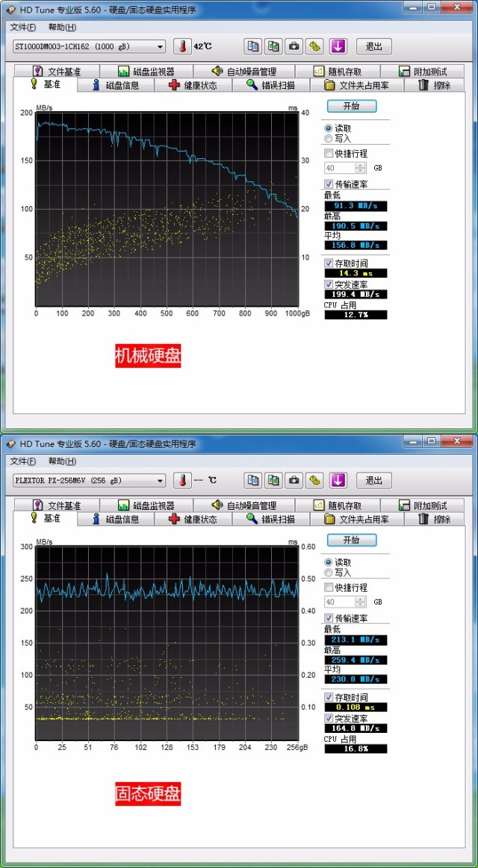The height and width of the screenshot is (868, 478).
Task: Open 附加测试 tab in ST1000DM003 window
Action: [422, 72]
